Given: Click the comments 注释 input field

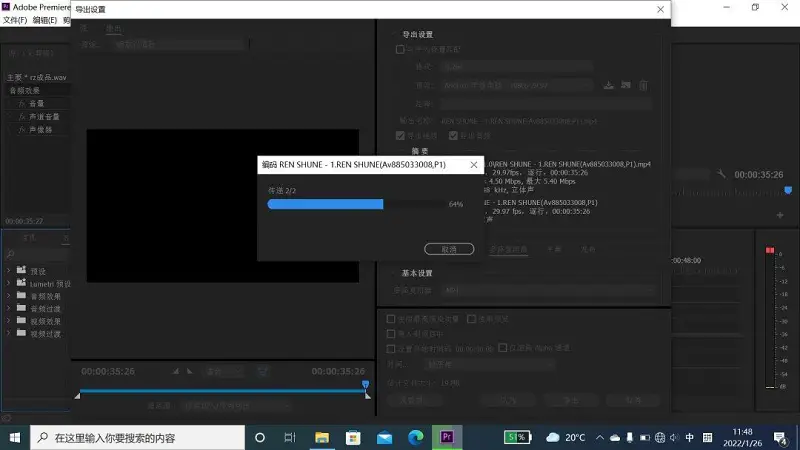Looking at the screenshot, I should coord(546,104).
